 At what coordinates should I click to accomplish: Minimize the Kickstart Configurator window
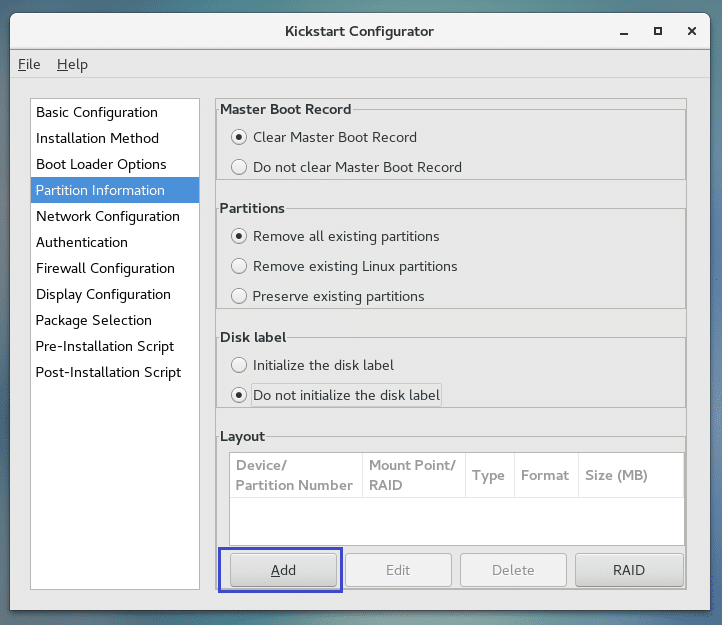click(625, 31)
